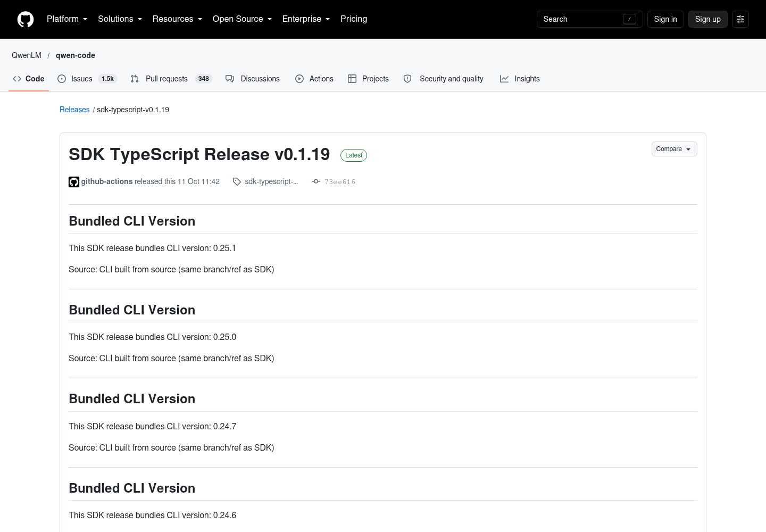Open github-actions avatar icon
This screenshot has height=532, width=766.
[74, 182]
